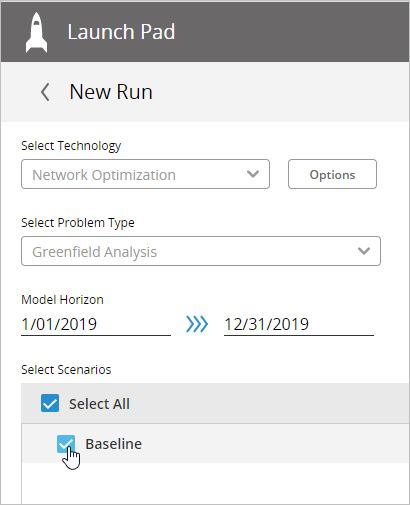The width and height of the screenshot is (410, 505).
Task: Click the chevron arrow in Network Optimization box
Action: pos(253,174)
